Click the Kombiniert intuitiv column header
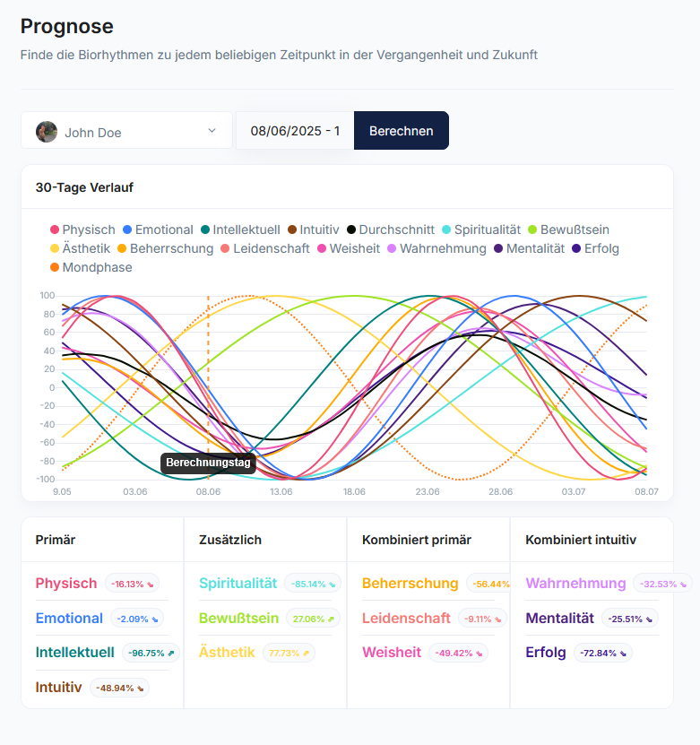Image resolution: width=700 pixels, height=745 pixels. tap(580, 540)
